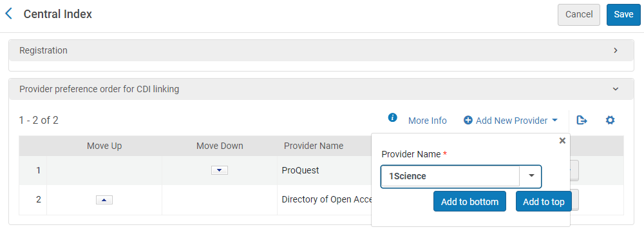Open the More Info link

click(x=427, y=121)
